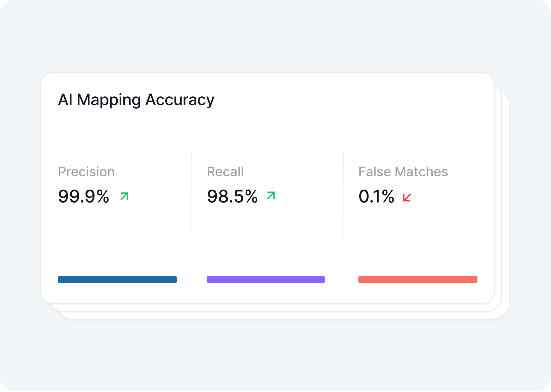Click the False Matches metric label
This screenshot has width=551, height=392.
403,172
